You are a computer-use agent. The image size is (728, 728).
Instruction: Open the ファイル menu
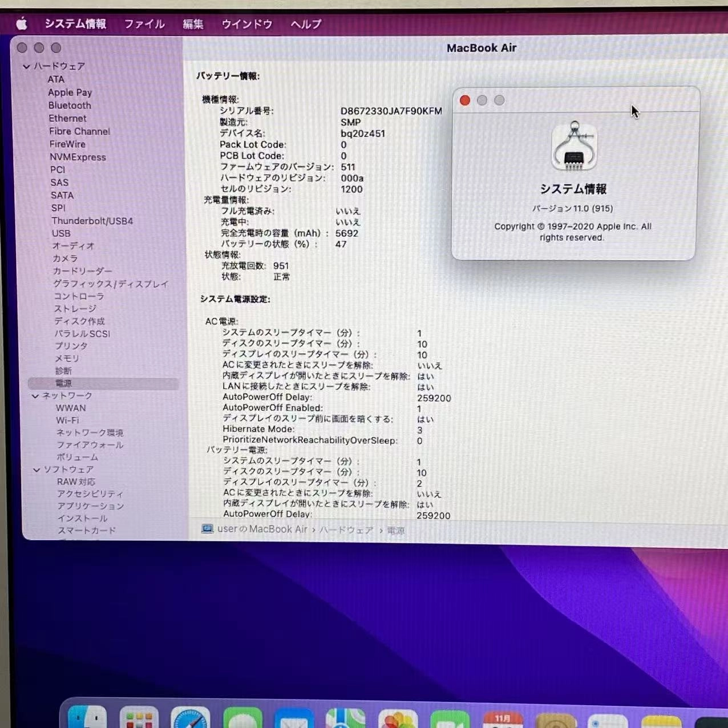pos(144,23)
